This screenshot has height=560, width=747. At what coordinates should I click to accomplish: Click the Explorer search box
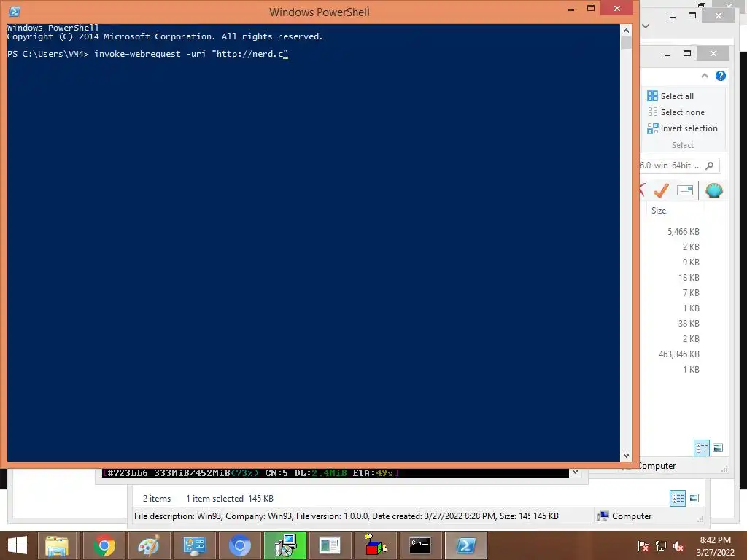pos(678,166)
